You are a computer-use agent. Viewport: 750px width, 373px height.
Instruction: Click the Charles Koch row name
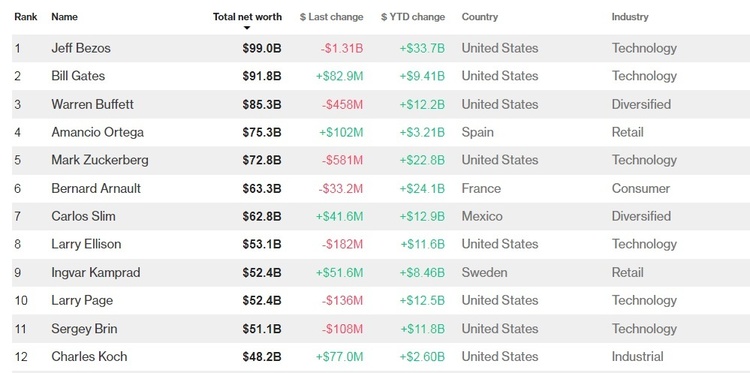pos(89,357)
